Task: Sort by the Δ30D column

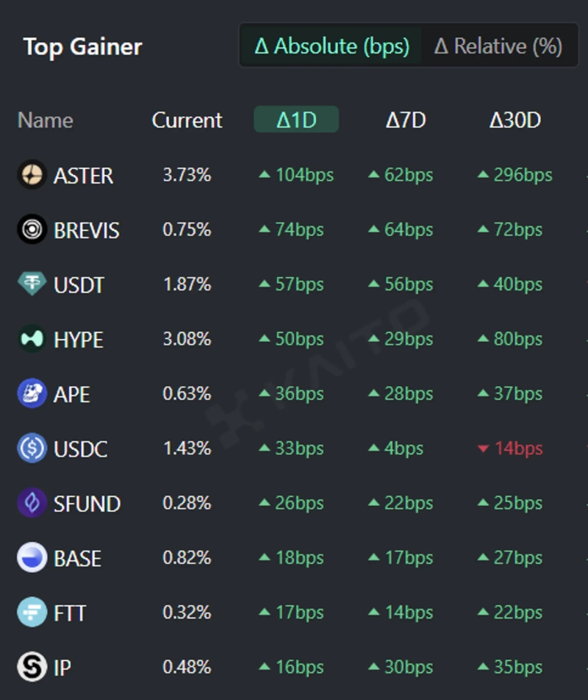Action: 514,120
